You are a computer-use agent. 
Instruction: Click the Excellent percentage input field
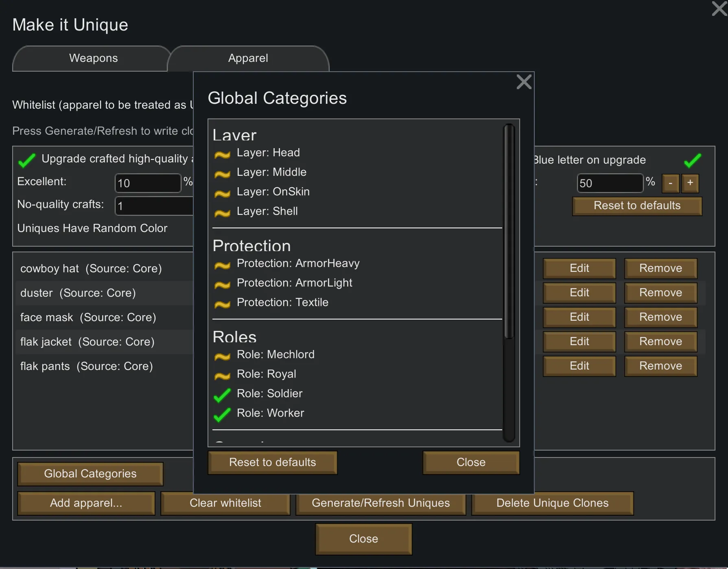pyautogui.click(x=148, y=183)
